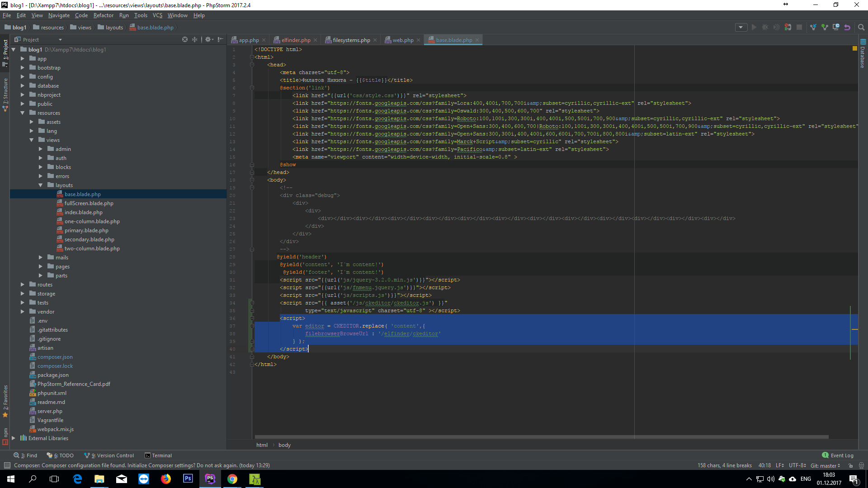Screen dimensions: 868x488
Task: Click the editor horizontal scrollbar
Action: pos(542,437)
